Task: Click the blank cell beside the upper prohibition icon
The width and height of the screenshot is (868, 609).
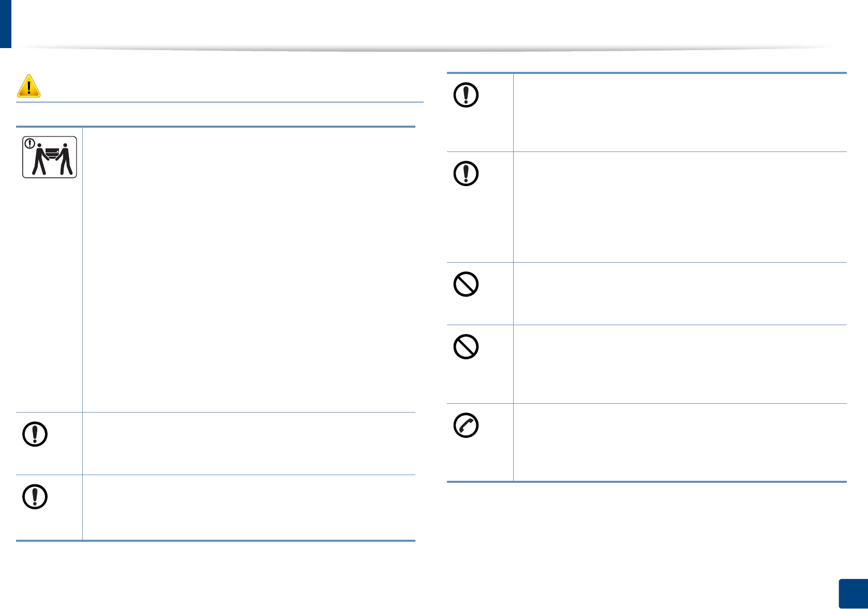Action: (x=680, y=294)
